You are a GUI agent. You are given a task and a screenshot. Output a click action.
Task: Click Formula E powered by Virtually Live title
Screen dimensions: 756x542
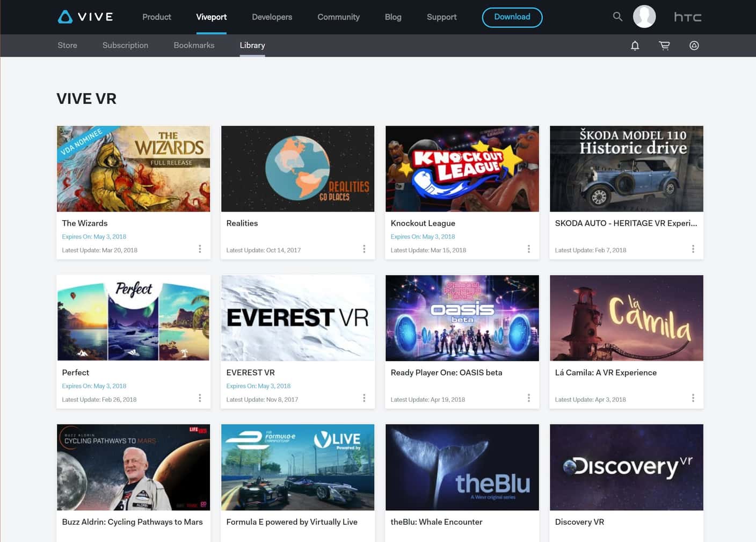click(x=292, y=522)
